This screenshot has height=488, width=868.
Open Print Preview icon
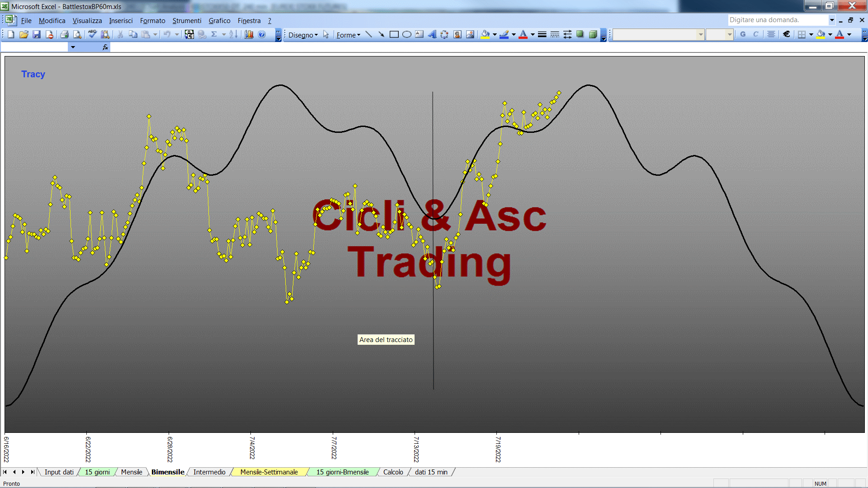point(77,34)
